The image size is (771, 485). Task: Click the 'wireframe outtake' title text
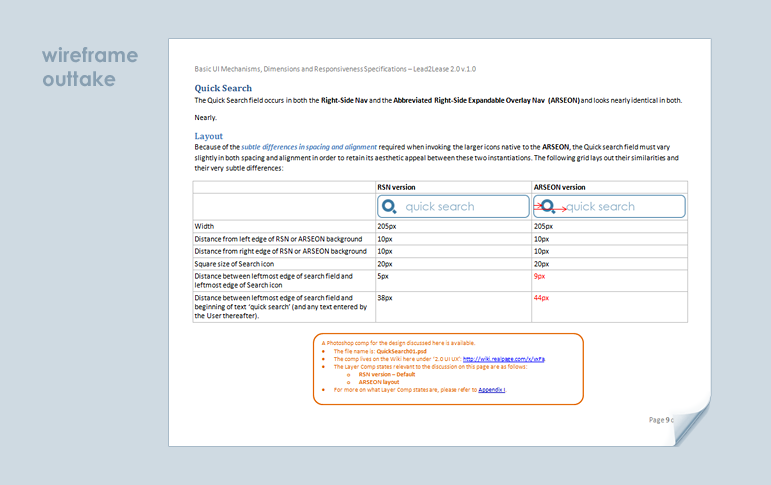pos(90,67)
